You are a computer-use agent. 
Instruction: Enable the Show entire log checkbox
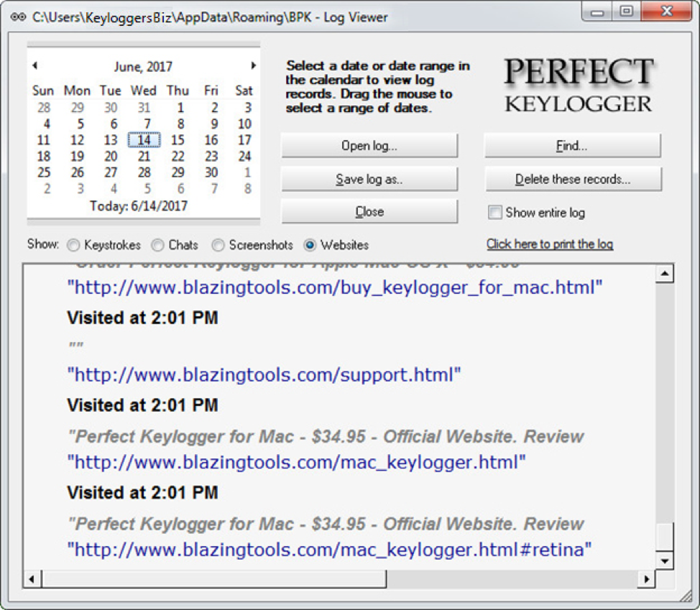click(494, 213)
